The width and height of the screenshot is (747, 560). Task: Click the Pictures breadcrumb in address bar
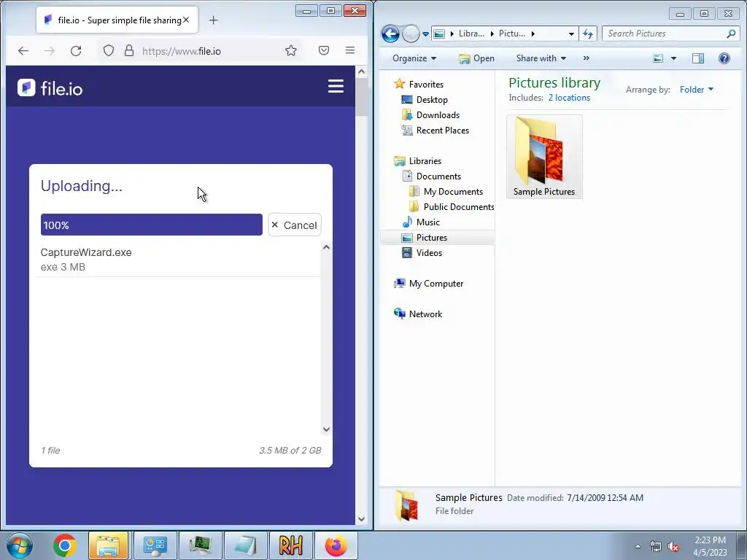(x=511, y=34)
